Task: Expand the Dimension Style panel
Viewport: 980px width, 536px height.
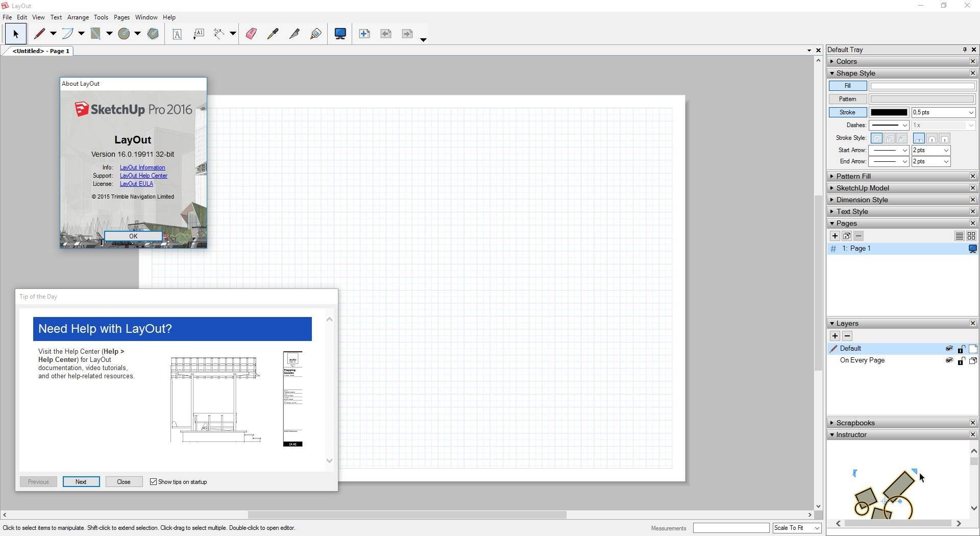Action: click(832, 200)
